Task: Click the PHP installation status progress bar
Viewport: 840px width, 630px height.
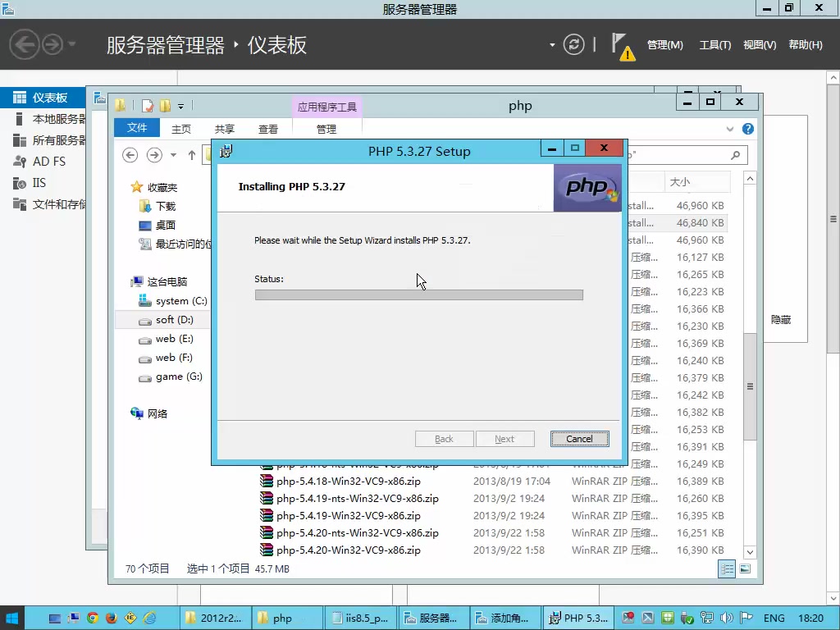Action: (x=419, y=294)
